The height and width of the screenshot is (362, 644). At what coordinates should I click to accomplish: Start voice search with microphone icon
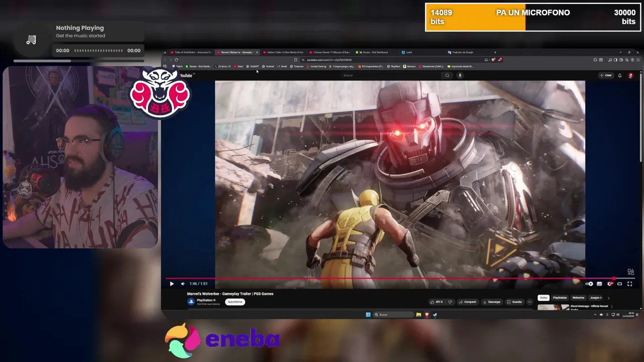point(460,75)
